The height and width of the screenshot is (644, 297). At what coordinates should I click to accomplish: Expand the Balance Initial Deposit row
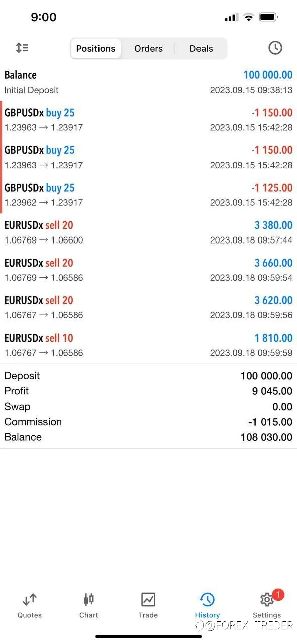(148, 82)
